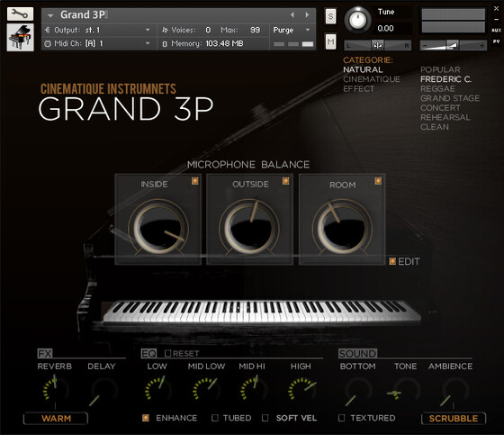Disable the ENHANCE checkbox
504x435 pixels.
[x=146, y=418]
